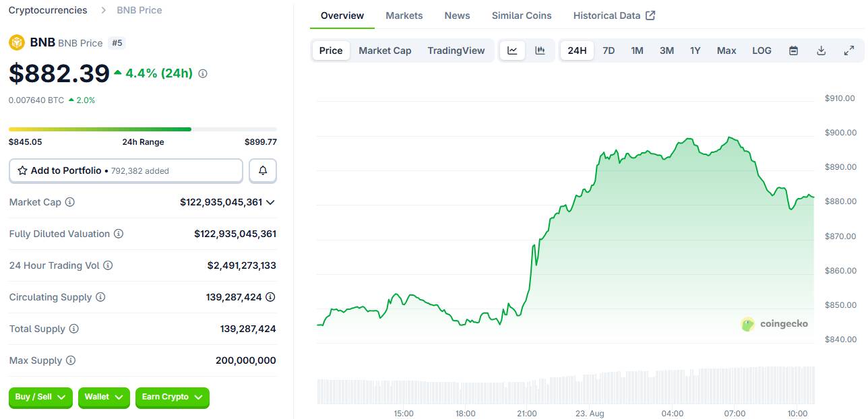The width and height of the screenshot is (868, 419).
Task: Show info for Fully Diluted Valuation
Action: click(x=119, y=234)
